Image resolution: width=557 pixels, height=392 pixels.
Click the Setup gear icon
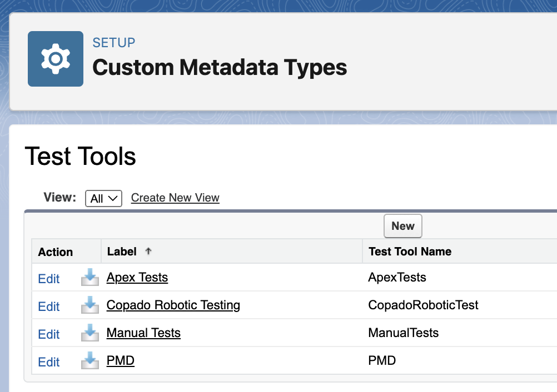pyautogui.click(x=56, y=59)
